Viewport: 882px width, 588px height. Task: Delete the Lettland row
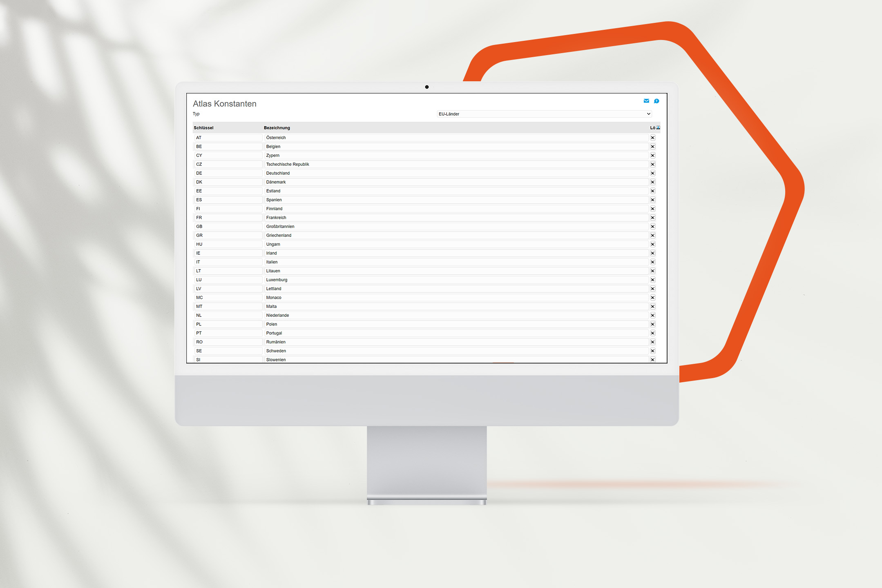[x=653, y=289]
